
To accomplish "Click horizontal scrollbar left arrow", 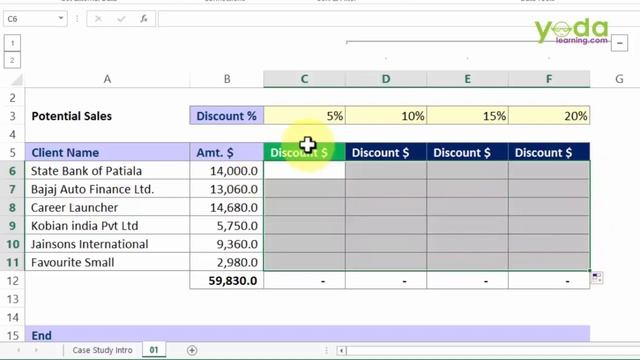I will [341, 350].
